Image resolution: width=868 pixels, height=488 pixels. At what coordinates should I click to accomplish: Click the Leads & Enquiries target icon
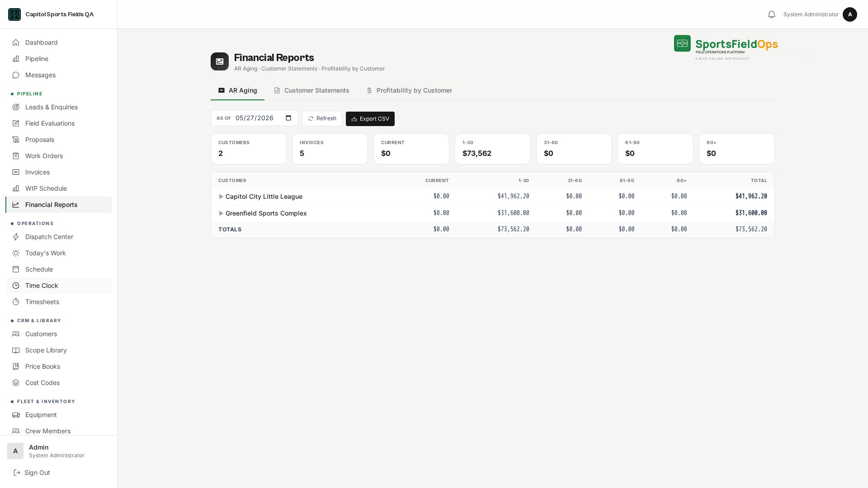point(16,107)
